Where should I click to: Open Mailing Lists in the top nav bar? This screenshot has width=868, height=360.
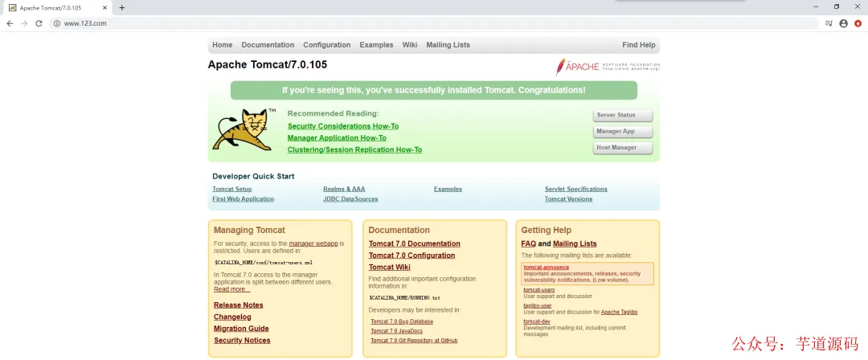(x=448, y=45)
